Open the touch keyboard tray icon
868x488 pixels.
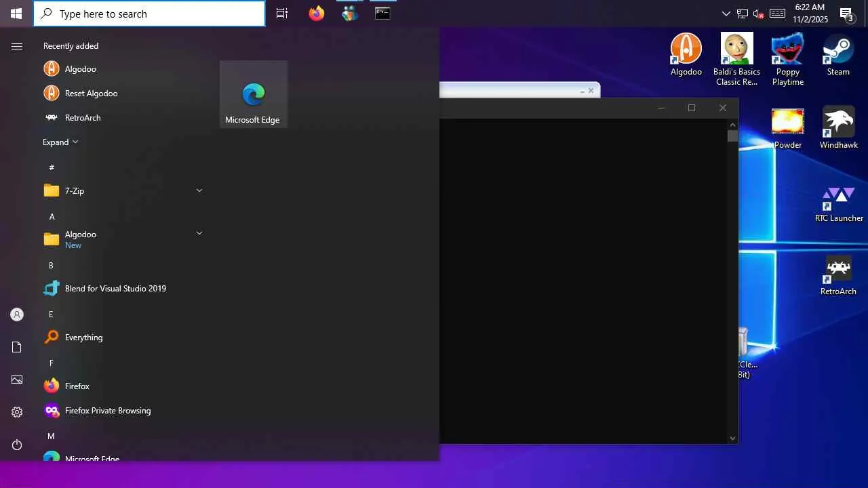pyautogui.click(x=777, y=14)
